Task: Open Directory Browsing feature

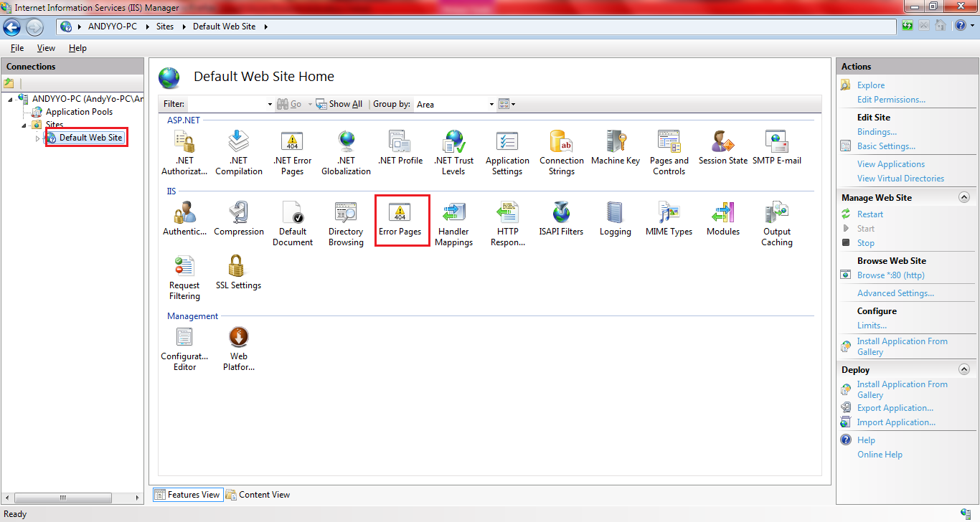Action: pyautogui.click(x=346, y=224)
